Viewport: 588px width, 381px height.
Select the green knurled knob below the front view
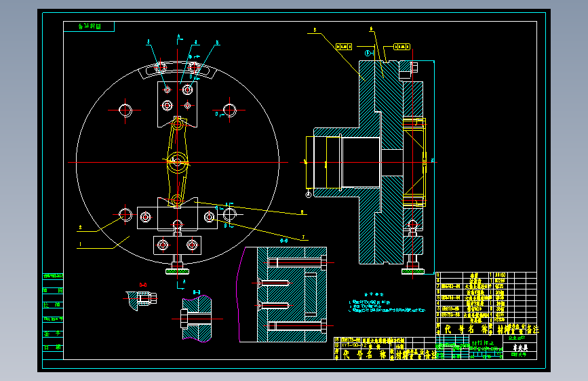pyautogui.click(x=178, y=271)
